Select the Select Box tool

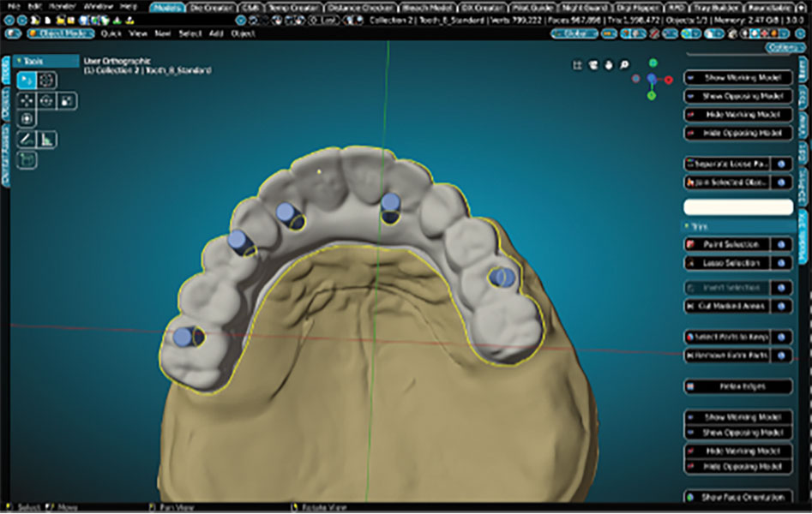(27, 81)
